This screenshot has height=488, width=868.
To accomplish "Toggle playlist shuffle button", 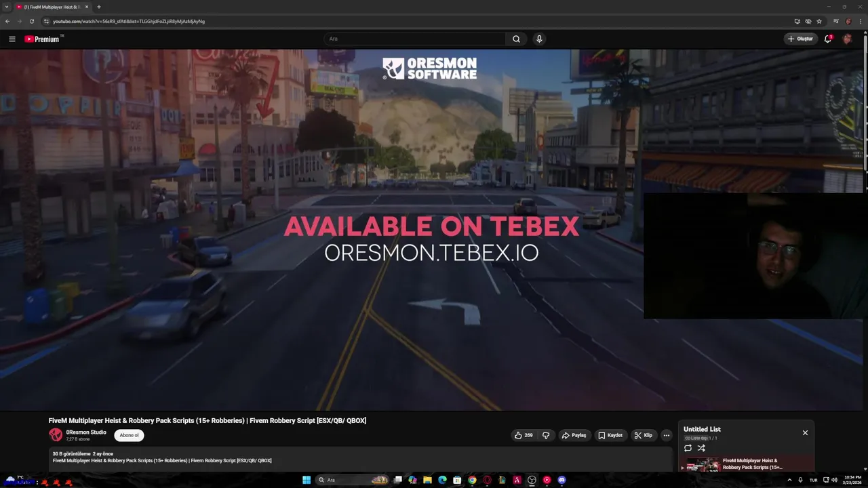I will pyautogui.click(x=701, y=448).
